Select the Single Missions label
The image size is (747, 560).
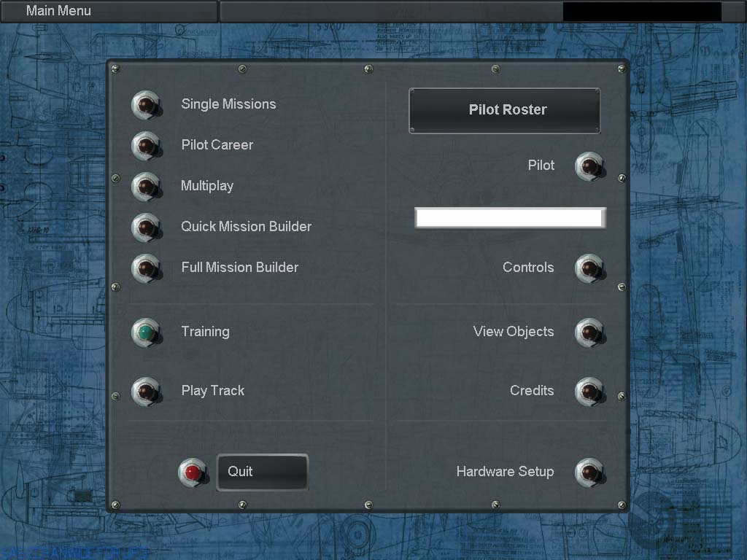(x=228, y=104)
